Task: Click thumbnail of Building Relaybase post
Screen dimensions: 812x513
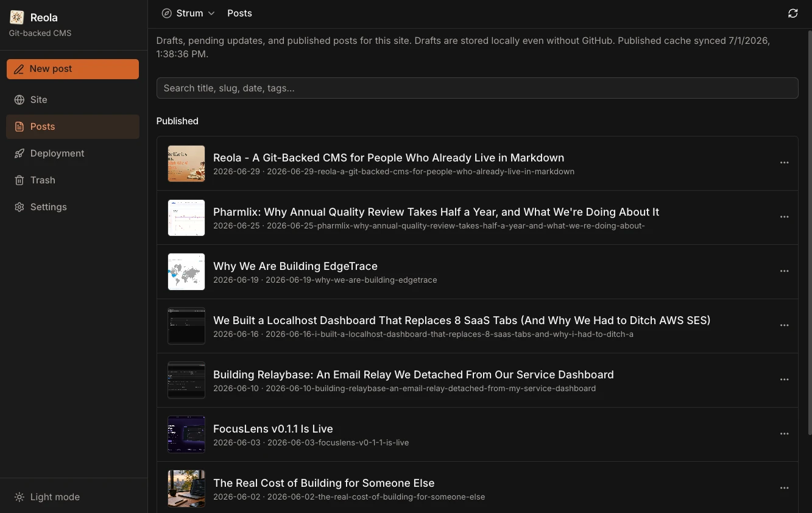Action: point(186,380)
